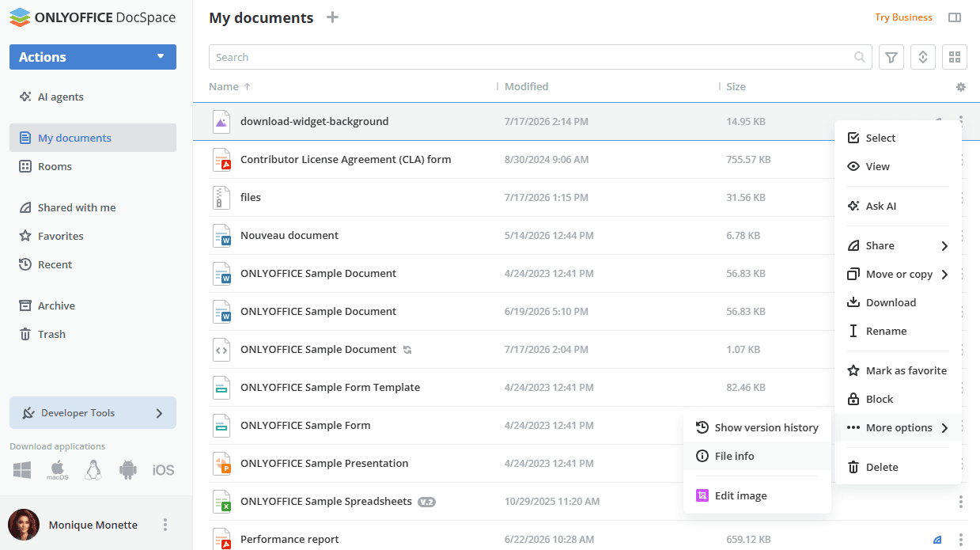Choose Select in the context menu
Image resolution: width=980 pixels, height=550 pixels.
click(898, 138)
